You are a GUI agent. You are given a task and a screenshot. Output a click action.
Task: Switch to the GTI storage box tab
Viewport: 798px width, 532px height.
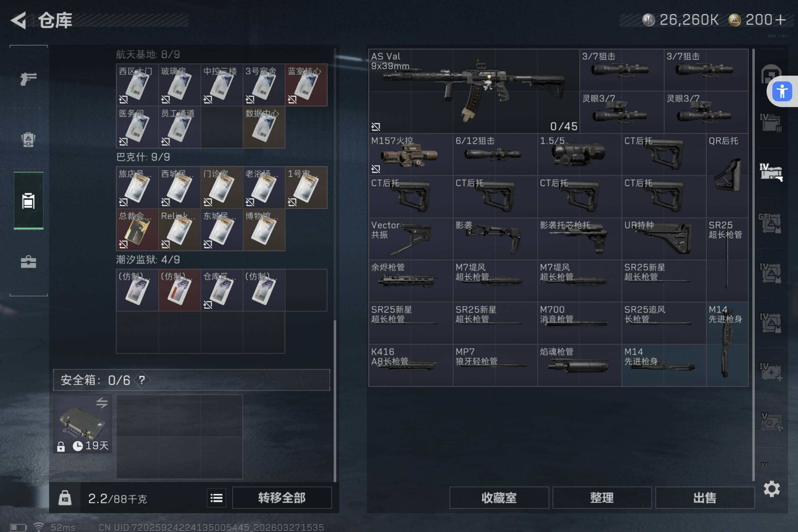[770, 223]
